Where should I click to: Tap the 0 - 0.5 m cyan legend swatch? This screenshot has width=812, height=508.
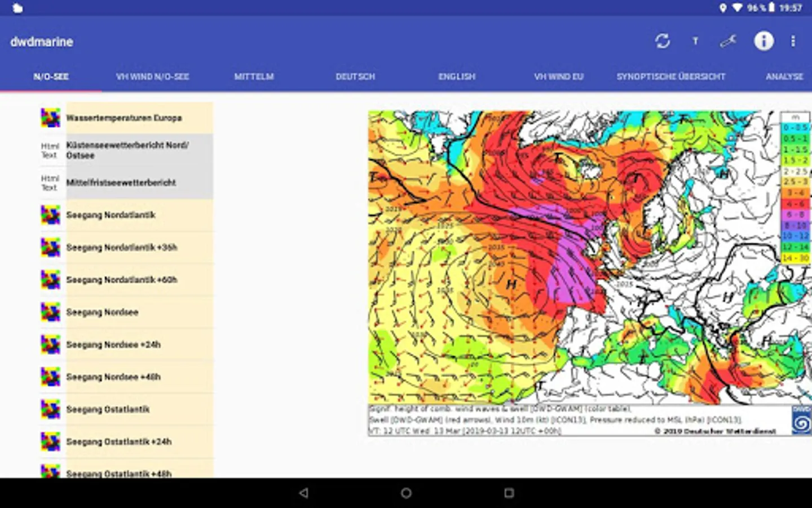796,128
